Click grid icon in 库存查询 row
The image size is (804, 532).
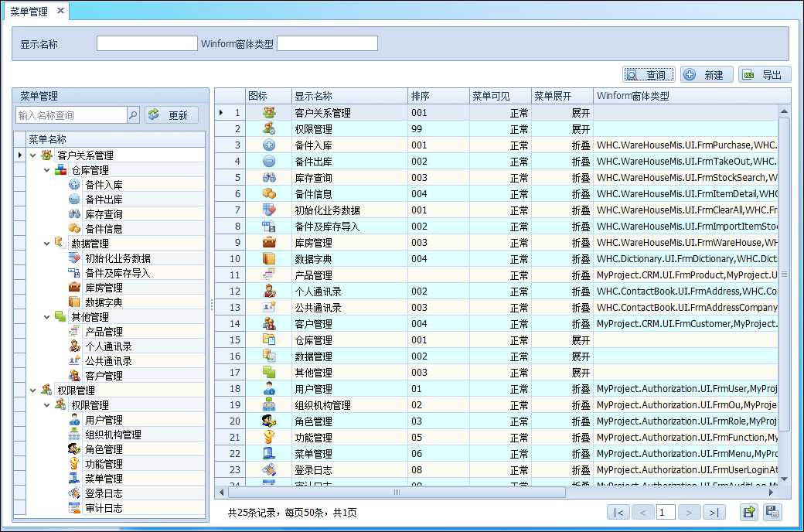(x=269, y=178)
